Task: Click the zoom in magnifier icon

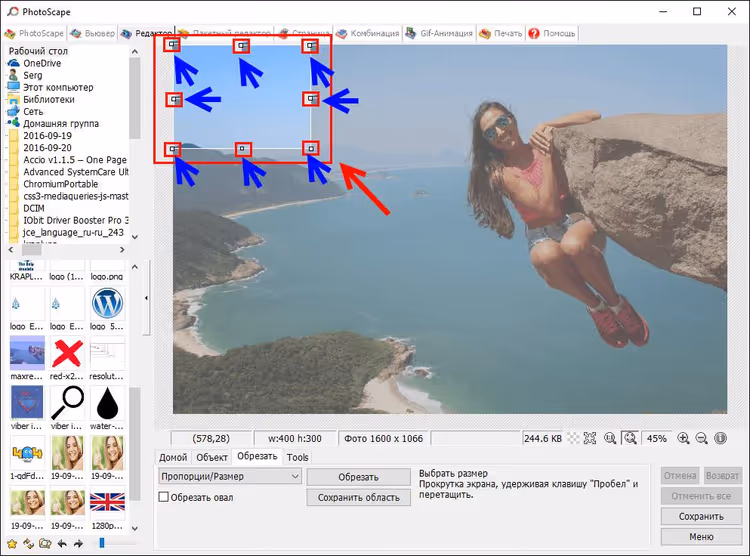Action: (x=683, y=438)
